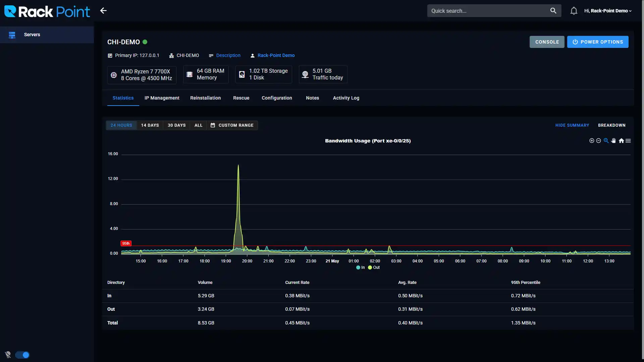Switch to the Notes tab
The image size is (644, 362).
pyautogui.click(x=313, y=98)
